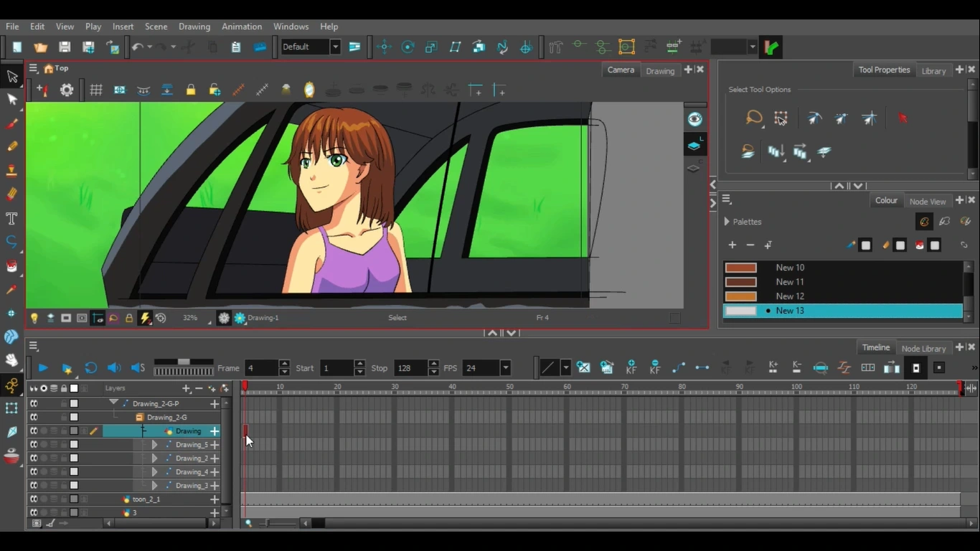Image resolution: width=980 pixels, height=551 pixels.
Task: Open the Show Colour Palettes icon
Action: 924,222
